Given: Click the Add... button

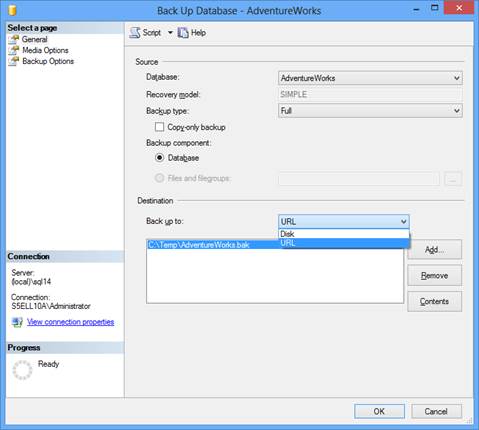Looking at the screenshot, I should 434,249.
